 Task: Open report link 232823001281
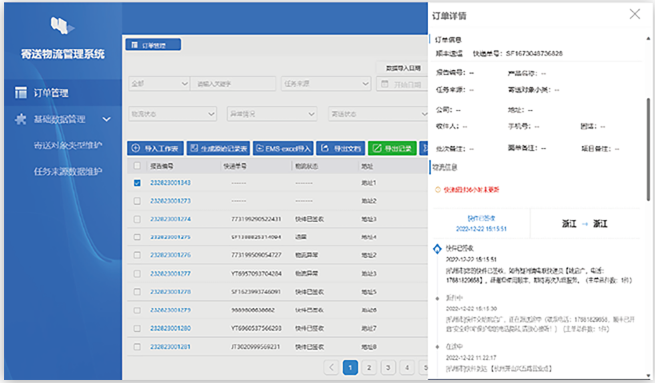[170, 347]
